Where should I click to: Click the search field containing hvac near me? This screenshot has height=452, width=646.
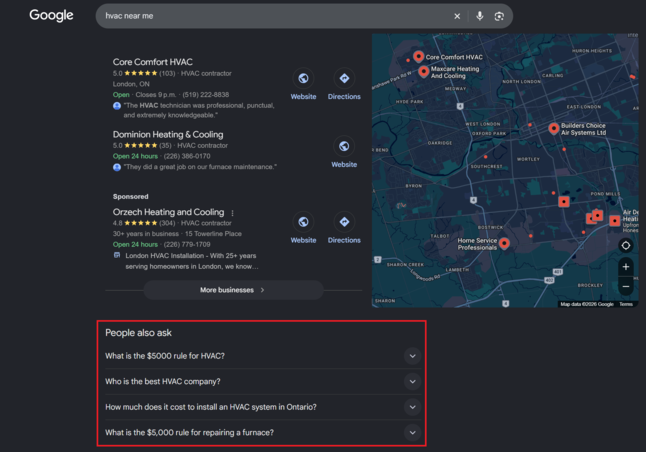pyautogui.click(x=274, y=16)
